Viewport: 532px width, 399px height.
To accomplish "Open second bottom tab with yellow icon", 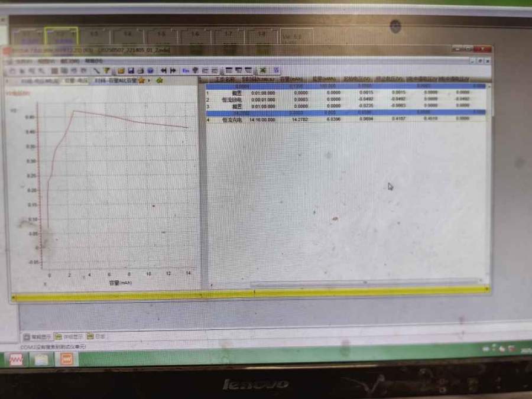I will tap(69, 336).
